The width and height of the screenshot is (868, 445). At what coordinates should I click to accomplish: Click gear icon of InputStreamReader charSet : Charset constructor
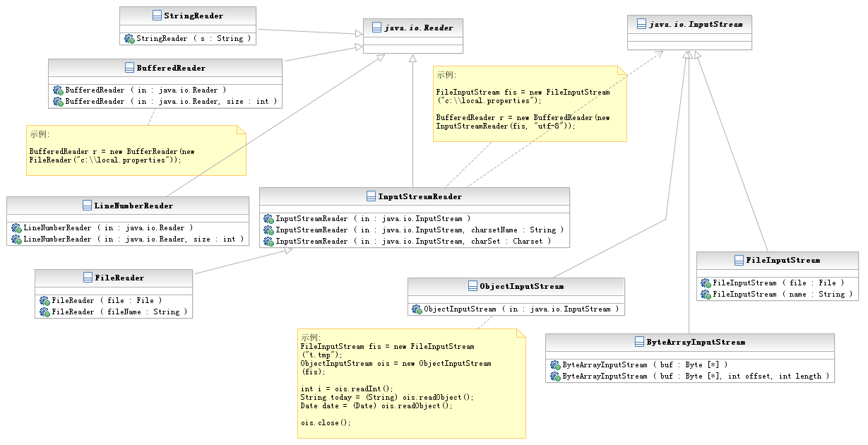tap(268, 242)
